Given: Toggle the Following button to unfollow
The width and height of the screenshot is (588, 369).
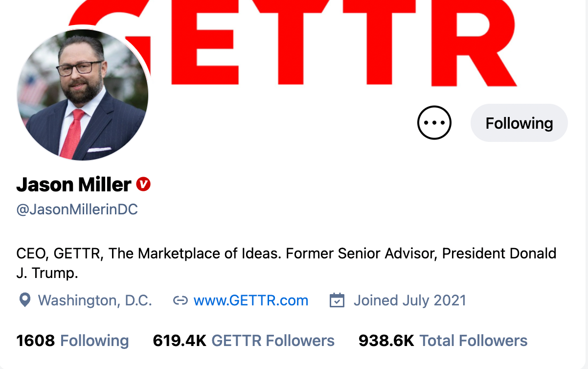Looking at the screenshot, I should click(x=519, y=123).
